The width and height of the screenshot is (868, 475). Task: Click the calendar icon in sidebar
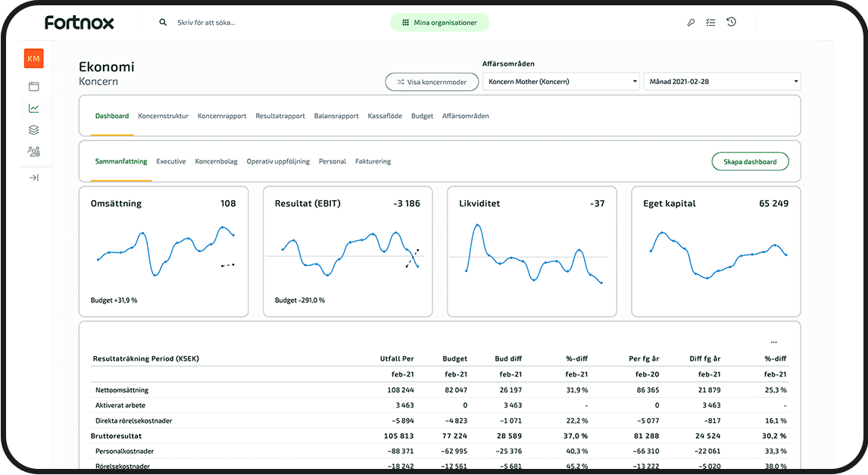coord(33,86)
